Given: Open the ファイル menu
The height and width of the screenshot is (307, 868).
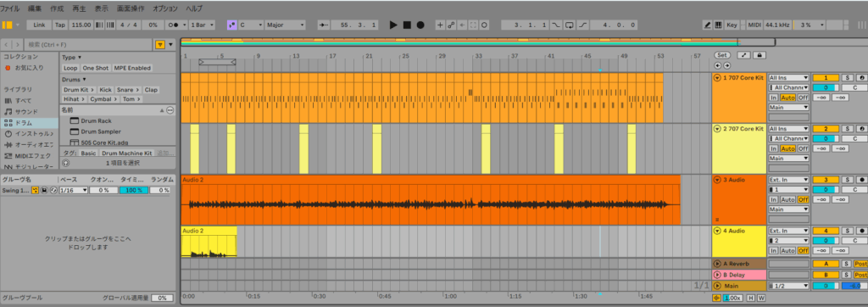Looking at the screenshot, I should [x=10, y=8].
